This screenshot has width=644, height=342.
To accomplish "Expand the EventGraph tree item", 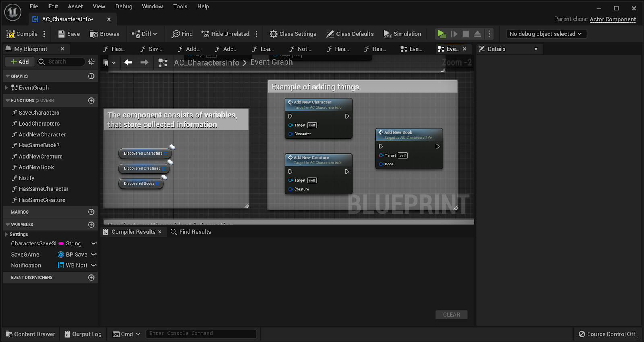I will click(x=6, y=88).
